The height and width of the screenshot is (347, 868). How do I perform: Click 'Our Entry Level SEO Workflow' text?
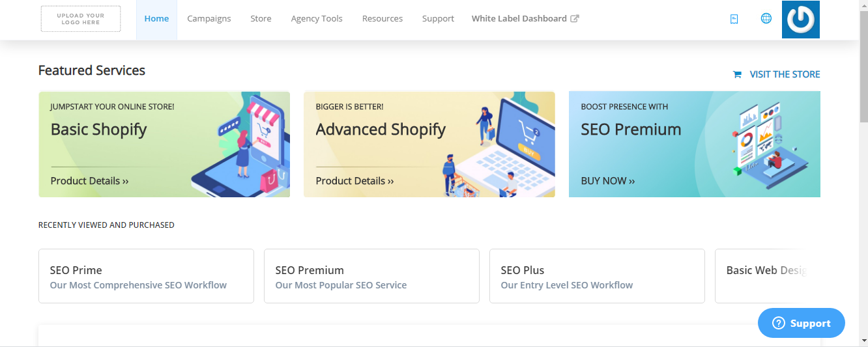tap(567, 285)
